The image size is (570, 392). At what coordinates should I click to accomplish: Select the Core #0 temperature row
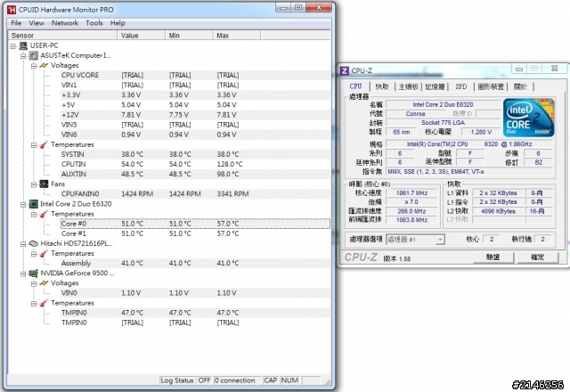pos(196,224)
